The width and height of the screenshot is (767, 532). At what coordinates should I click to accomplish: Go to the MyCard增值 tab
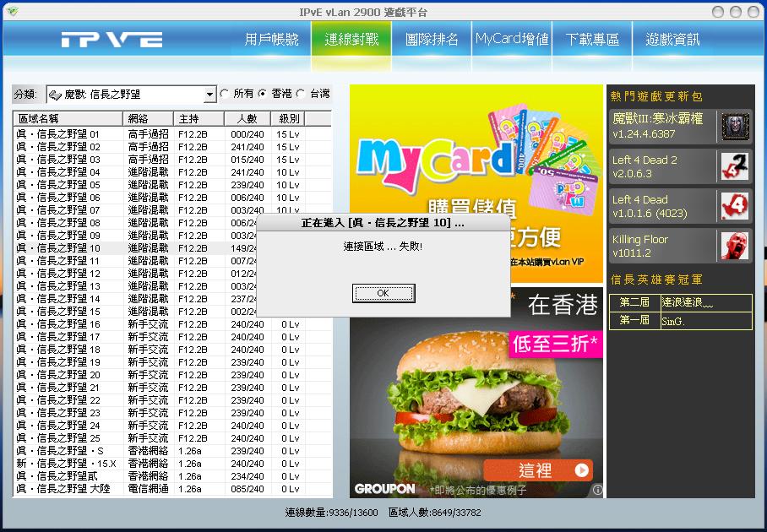512,39
